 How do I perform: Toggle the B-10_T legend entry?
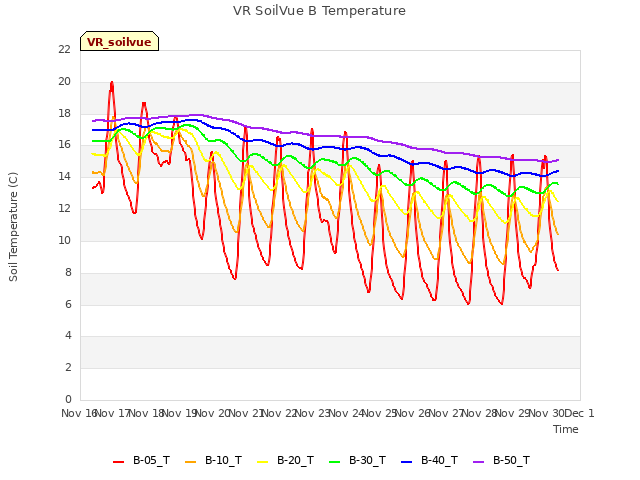(x=213, y=461)
